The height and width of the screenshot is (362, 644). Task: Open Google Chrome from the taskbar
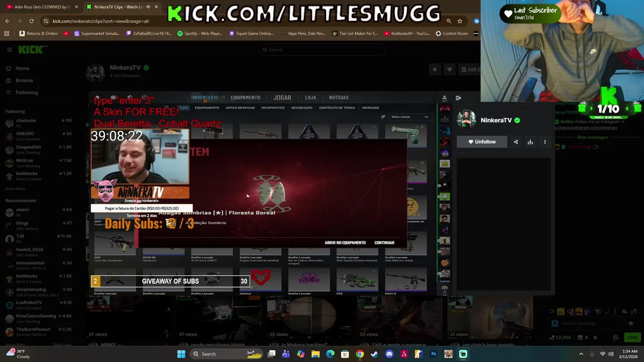(360, 354)
